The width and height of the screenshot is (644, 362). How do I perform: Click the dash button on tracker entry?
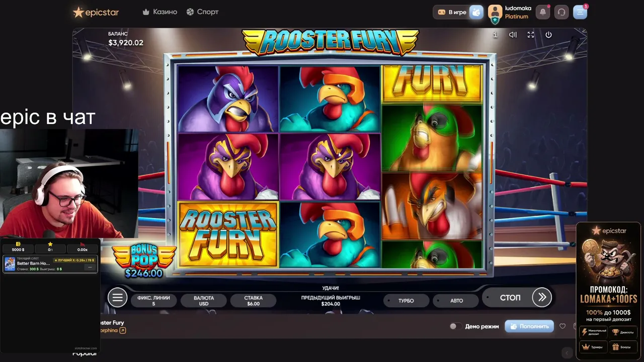90,267
